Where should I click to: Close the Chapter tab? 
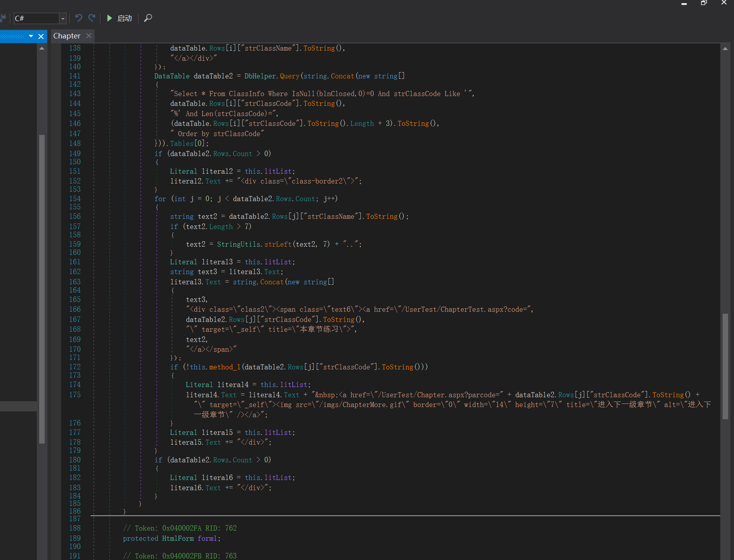89,36
